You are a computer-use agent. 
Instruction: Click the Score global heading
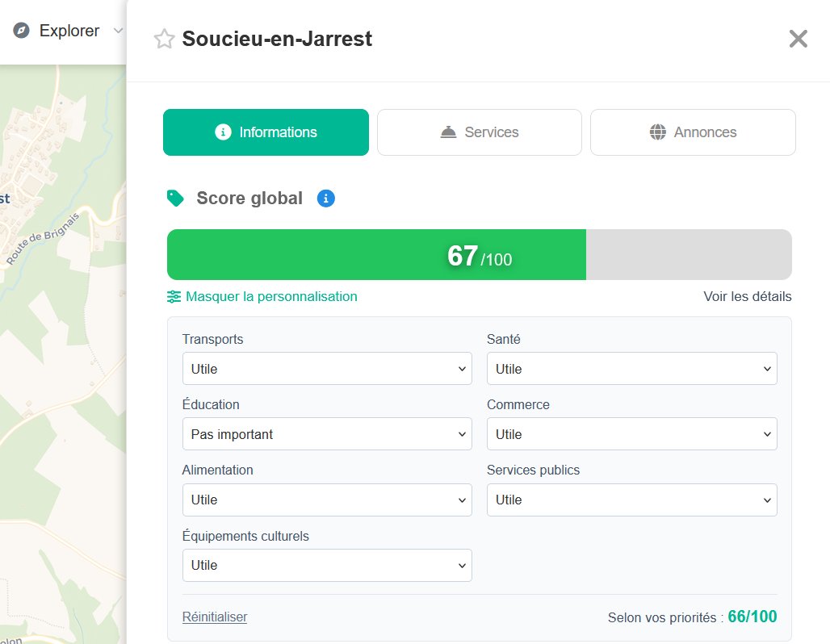click(x=249, y=199)
